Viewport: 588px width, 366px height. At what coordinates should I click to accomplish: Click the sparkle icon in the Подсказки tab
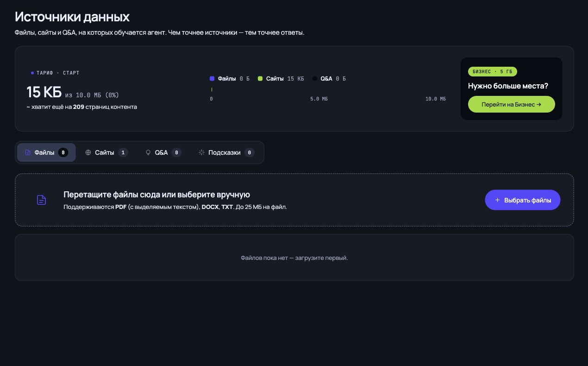201,152
